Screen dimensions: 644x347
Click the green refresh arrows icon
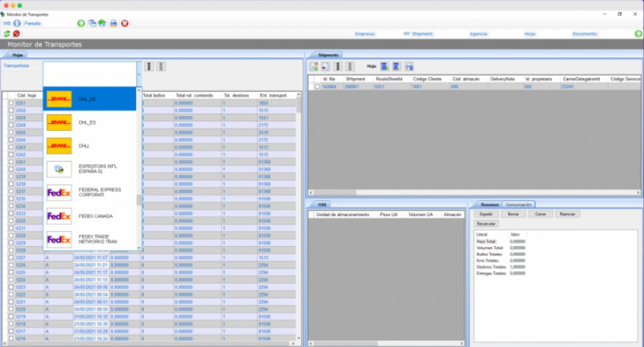coord(7,34)
